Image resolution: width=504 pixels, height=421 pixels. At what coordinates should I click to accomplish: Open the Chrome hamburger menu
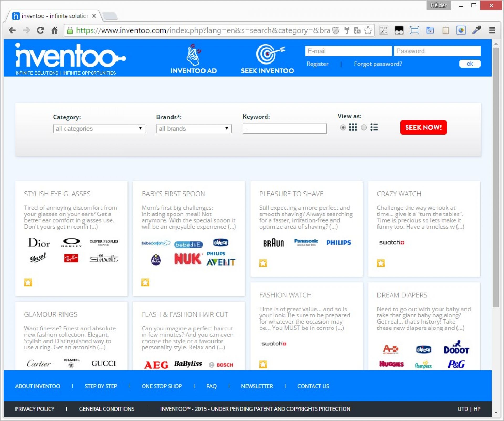[492, 30]
